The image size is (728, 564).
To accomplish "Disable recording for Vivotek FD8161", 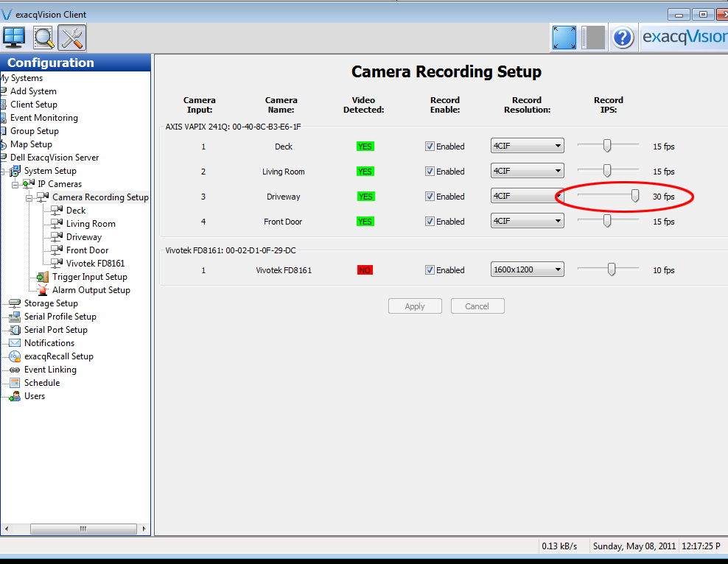I will coord(430,270).
